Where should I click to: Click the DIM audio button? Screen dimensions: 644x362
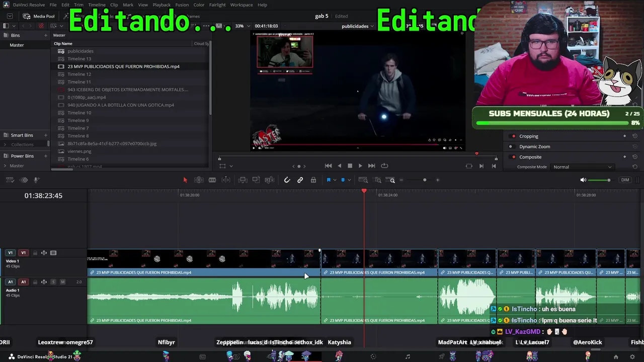625,180
